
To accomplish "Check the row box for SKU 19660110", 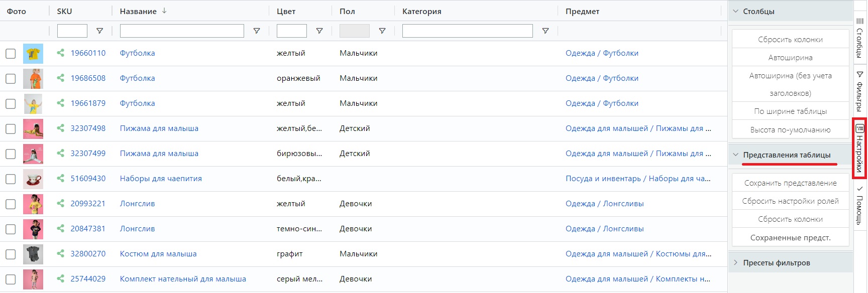I will pyautogui.click(x=11, y=53).
